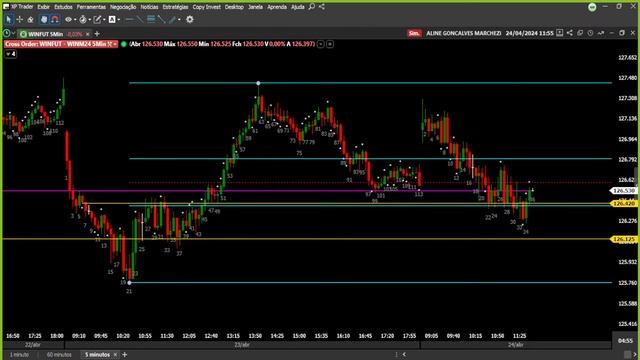Open the Estratégias menu
The image size is (640, 360).
pyautogui.click(x=176, y=7)
